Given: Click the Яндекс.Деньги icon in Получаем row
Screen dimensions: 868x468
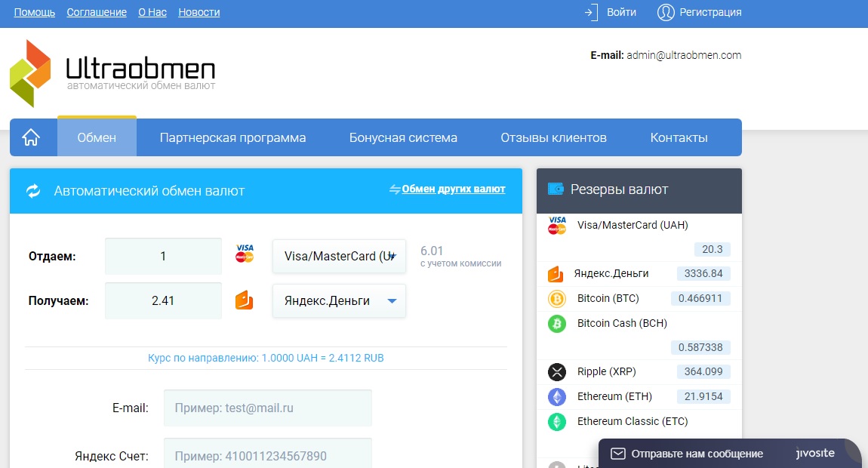Looking at the screenshot, I should click(x=244, y=300).
